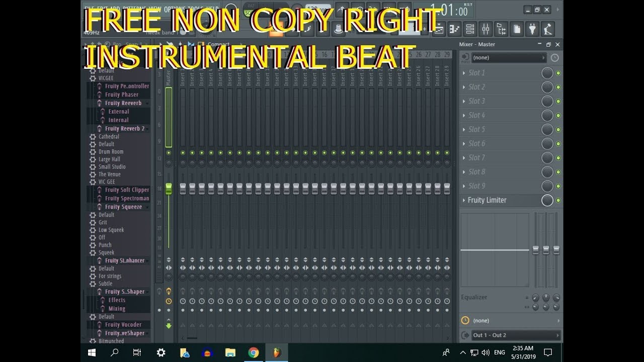Open the playlist view from the toolbar
The height and width of the screenshot is (362, 644).
click(x=439, y=29)
